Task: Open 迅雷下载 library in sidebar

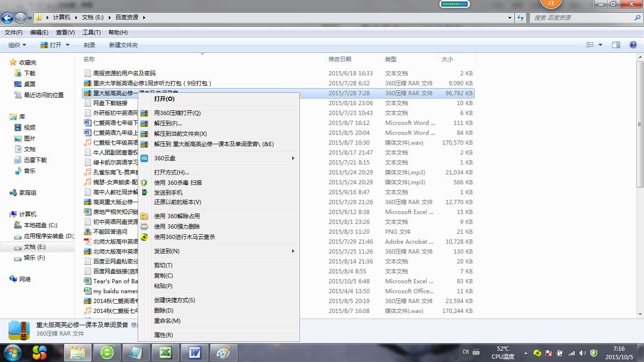Action: coord(35,160)
